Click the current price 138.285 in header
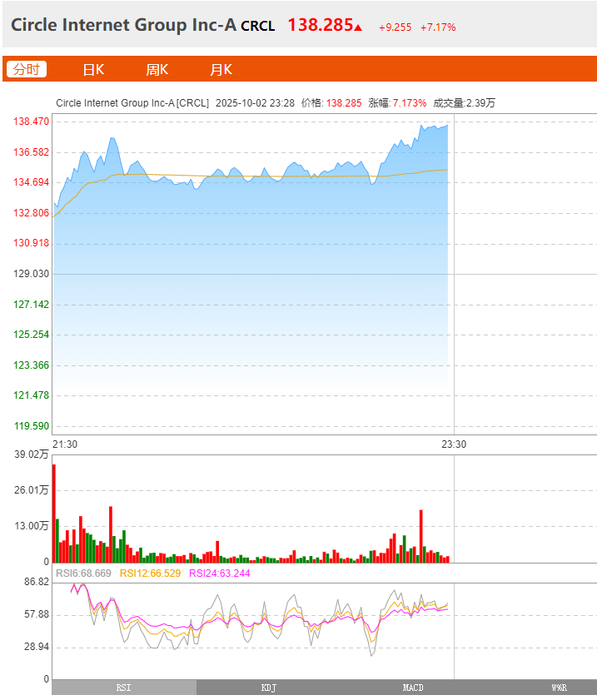This screenshot has height=700, width=597. coord(321,25)
